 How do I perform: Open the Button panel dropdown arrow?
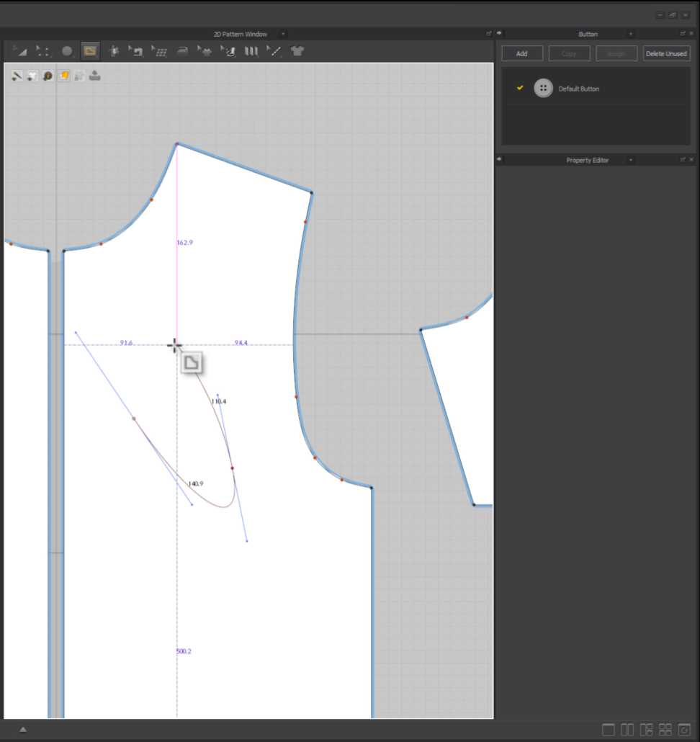coord(631,33)
